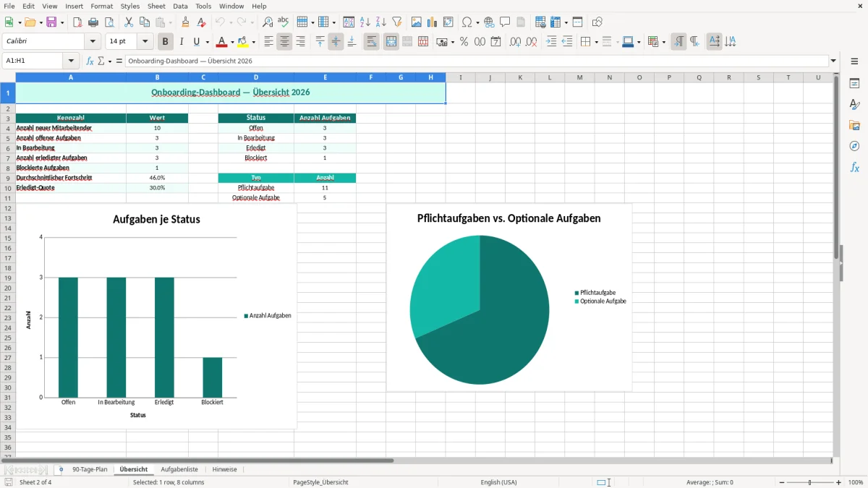This screenshot has width=868, height=488.
Task: Click the Cut scissors icon
Action: [x=128, y=22]
